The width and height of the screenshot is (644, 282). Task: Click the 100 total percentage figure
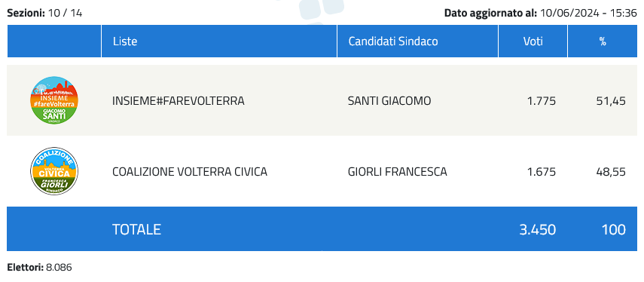(614, 229)
